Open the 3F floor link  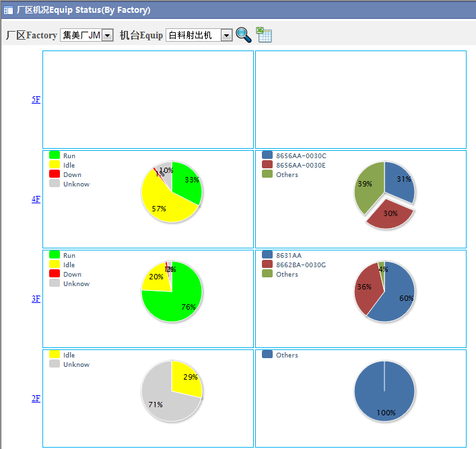pos(36,299)
